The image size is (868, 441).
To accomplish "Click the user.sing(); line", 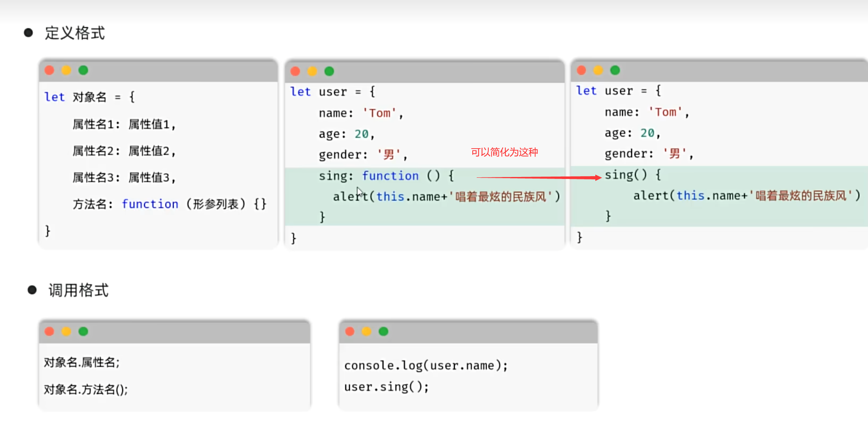I will (386, 387).
